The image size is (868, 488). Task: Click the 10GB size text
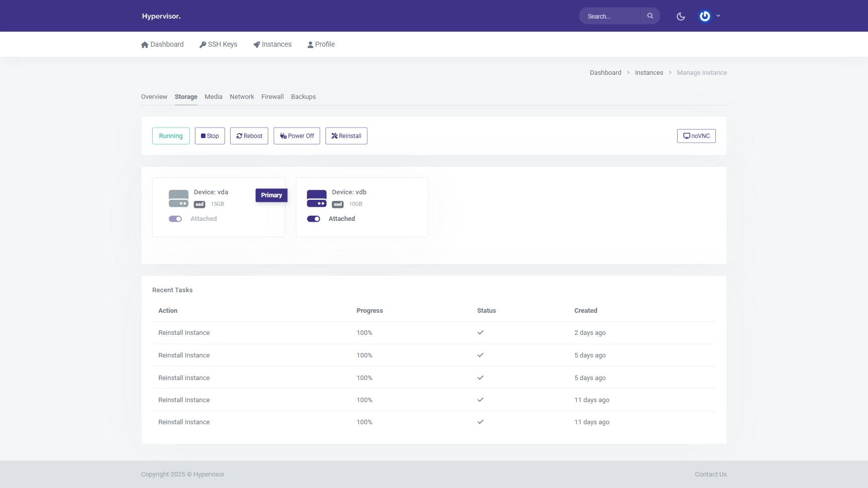(x=356, y=204)
